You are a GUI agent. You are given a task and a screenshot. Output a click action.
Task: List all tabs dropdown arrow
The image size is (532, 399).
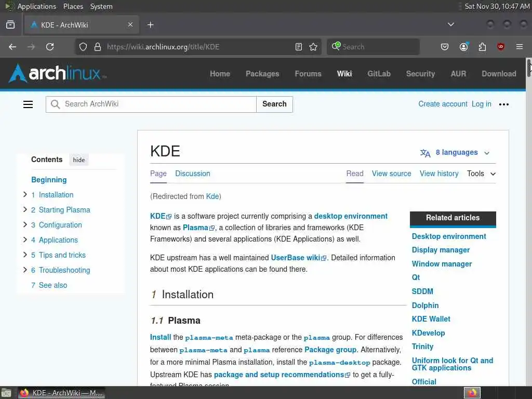(450, 24)
